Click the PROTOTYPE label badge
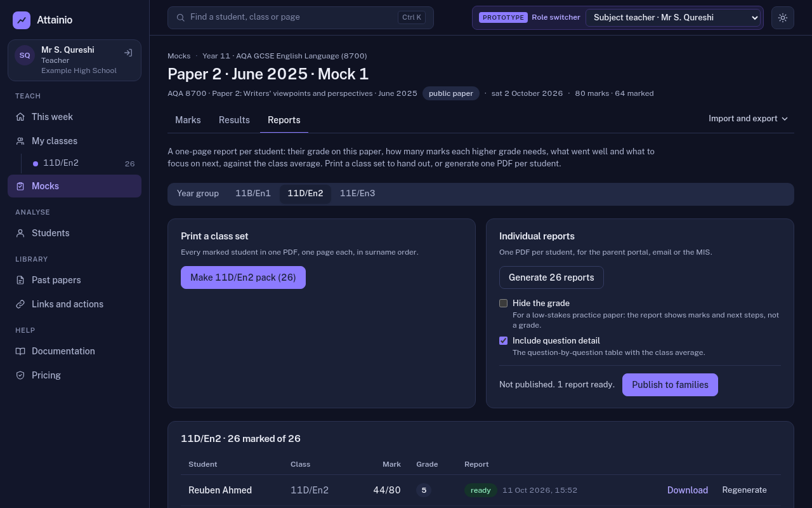This screenshot has width=812, height=508. pyautogui.click(x=503, y=18)
